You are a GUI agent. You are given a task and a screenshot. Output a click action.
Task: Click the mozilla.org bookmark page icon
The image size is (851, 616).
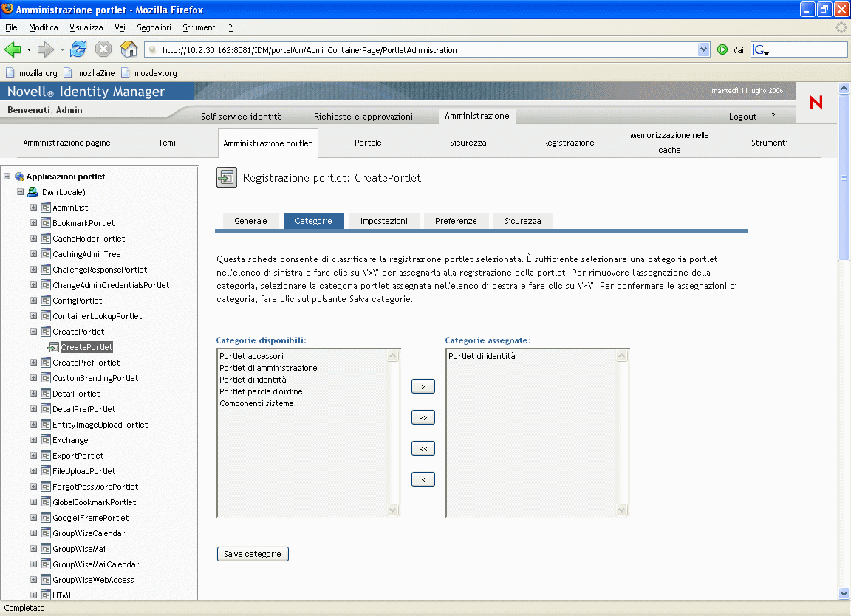click(10, 72)
